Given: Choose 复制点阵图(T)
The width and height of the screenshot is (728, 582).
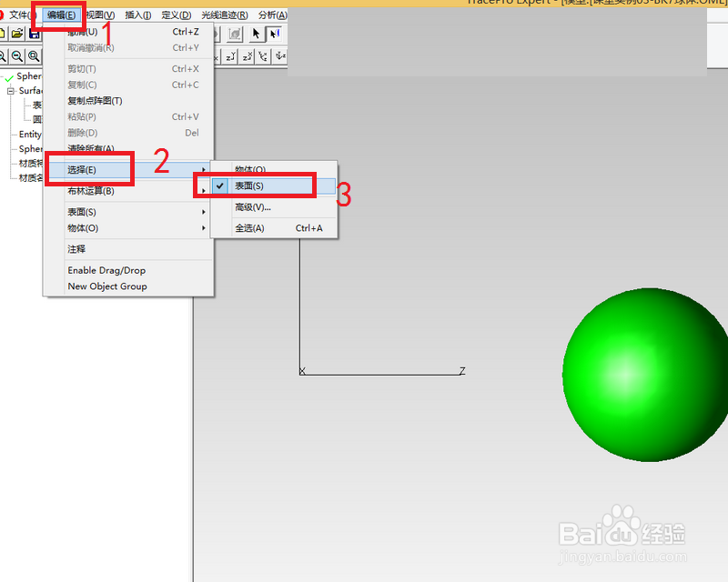Looking at the screenshot, I should 128,101.
